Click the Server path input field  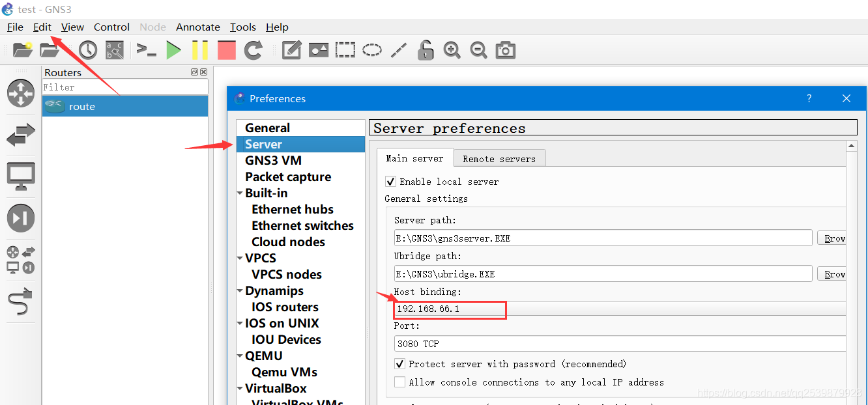coord(603,238)
